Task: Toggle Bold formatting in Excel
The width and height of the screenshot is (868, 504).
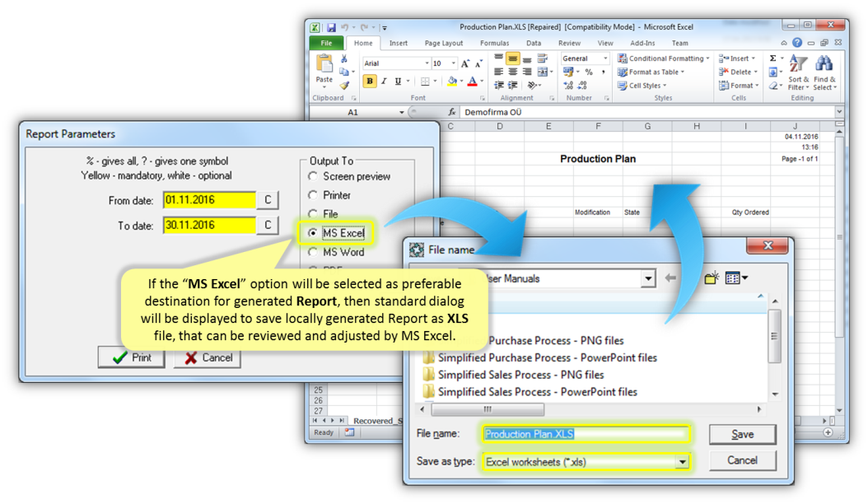Action: 369,82
